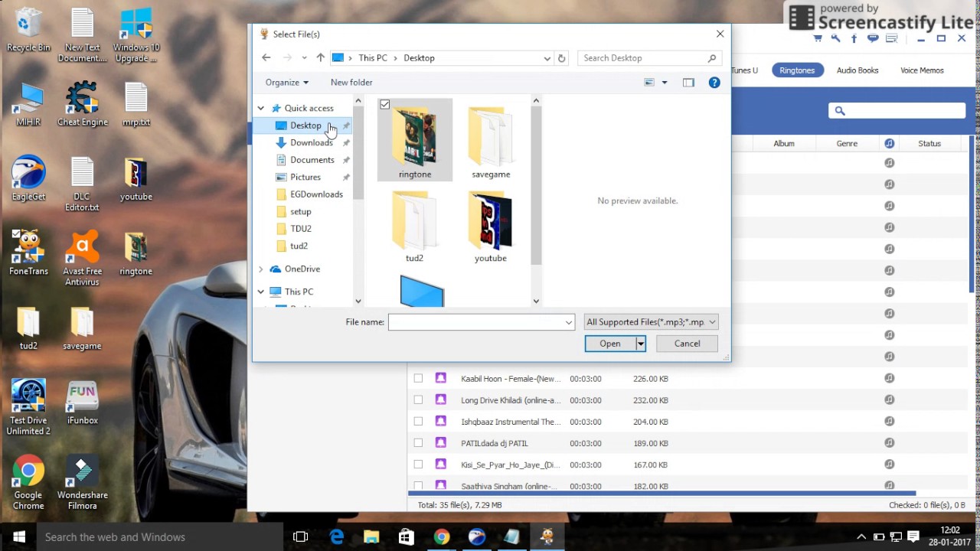The width and height of the screenshot is (980, 551).
Task: Select EGDownloads folder in navigation pane
Action: pyautogui.click(x=316, y=194)
